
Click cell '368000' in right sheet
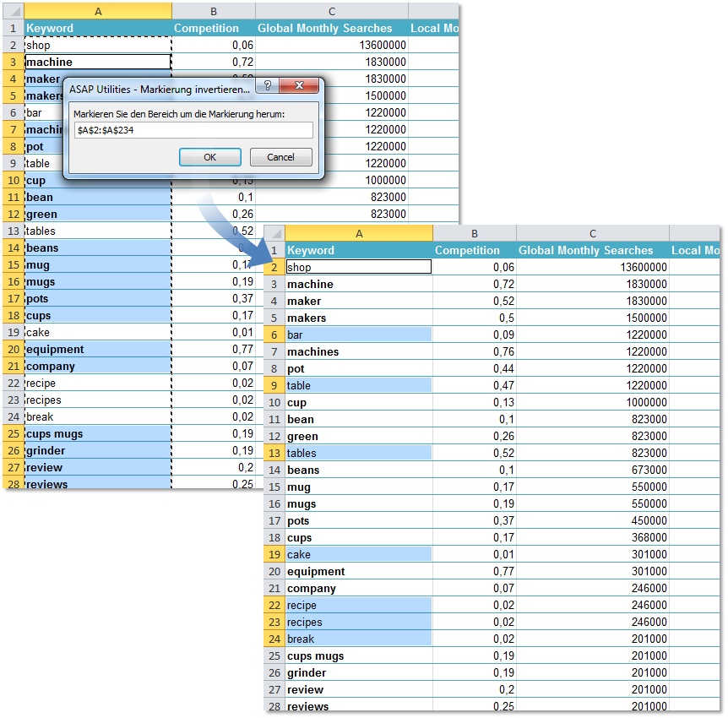[593, 537]
